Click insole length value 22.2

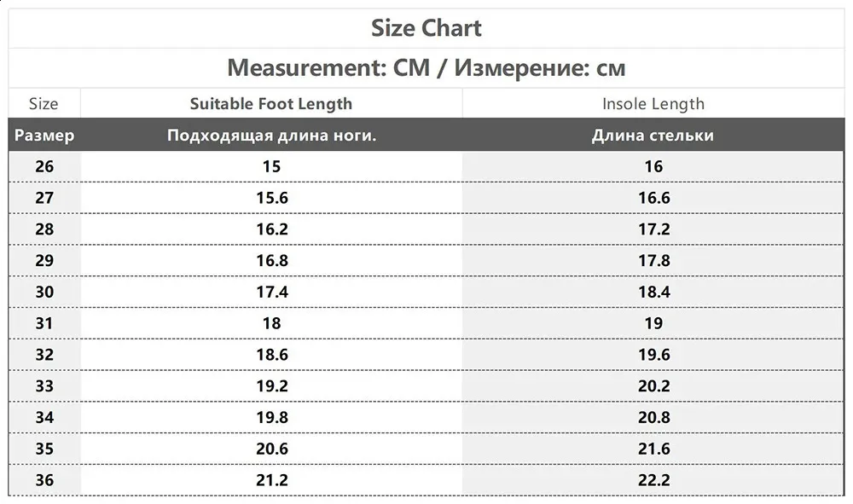pos(654,480)
